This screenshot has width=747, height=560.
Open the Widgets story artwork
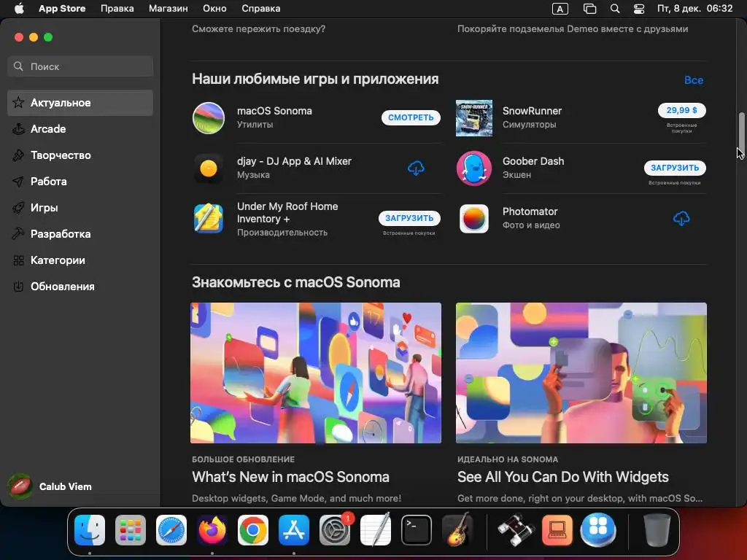(x=581, y=373)
